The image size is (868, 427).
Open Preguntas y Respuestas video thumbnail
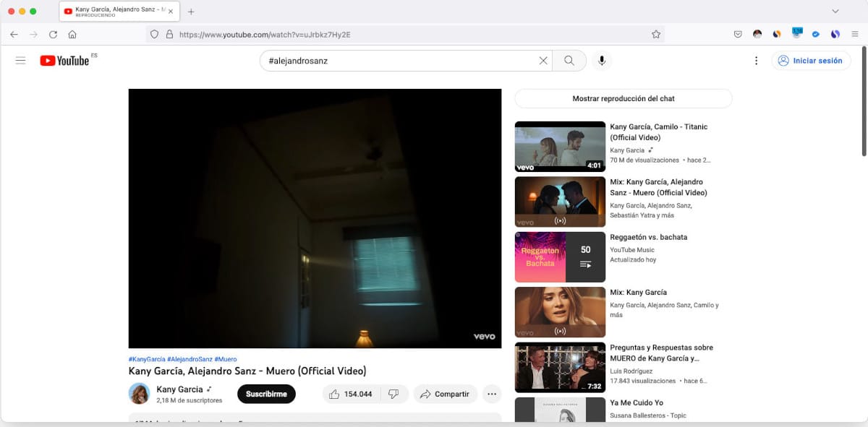pos(560,367)
